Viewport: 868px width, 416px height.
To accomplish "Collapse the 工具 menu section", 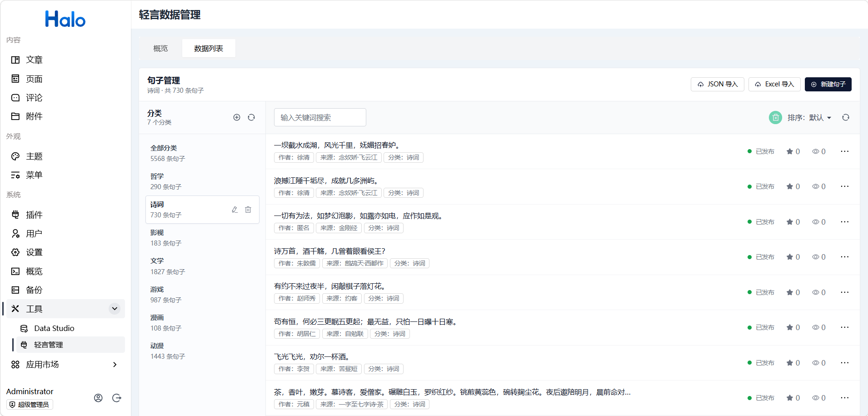I will [x=115, y=309].
